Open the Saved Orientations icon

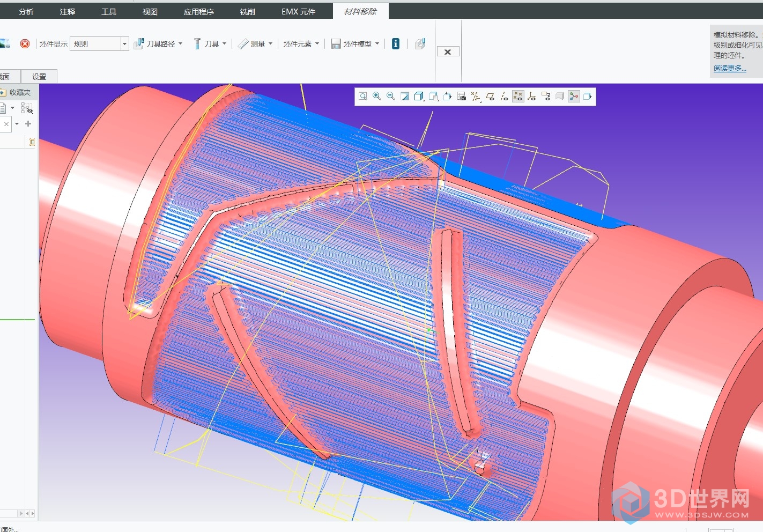pyautogui.click(x=434, y=97)
